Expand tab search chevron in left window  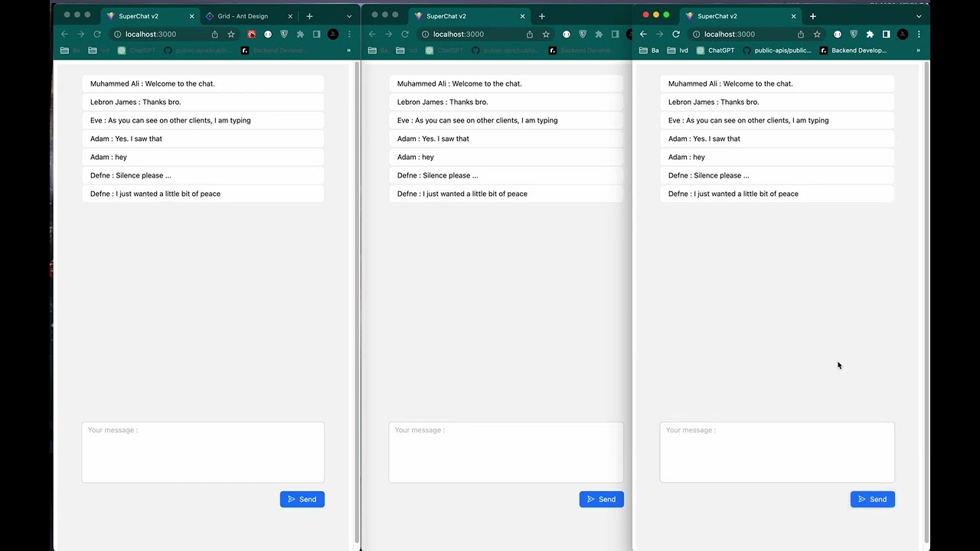(x=349, y=16)
